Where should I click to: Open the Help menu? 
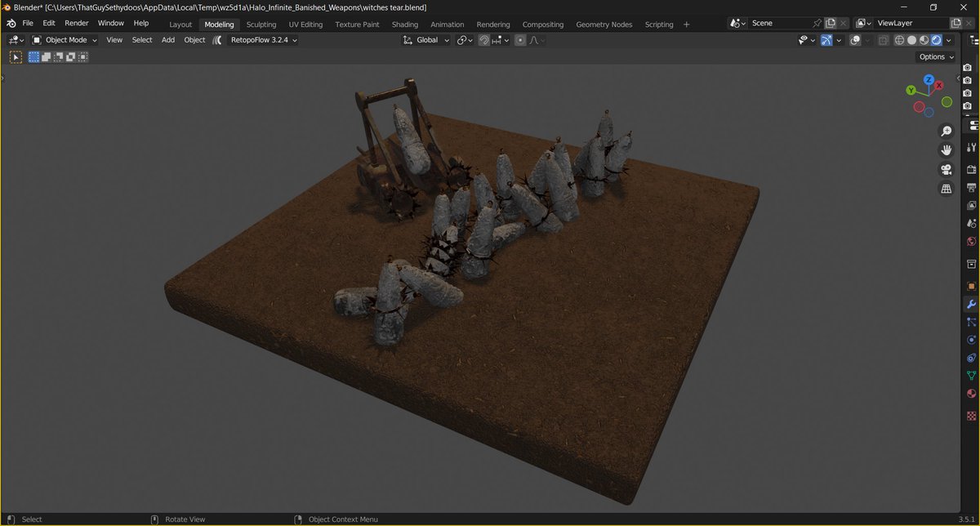[141, 24]
